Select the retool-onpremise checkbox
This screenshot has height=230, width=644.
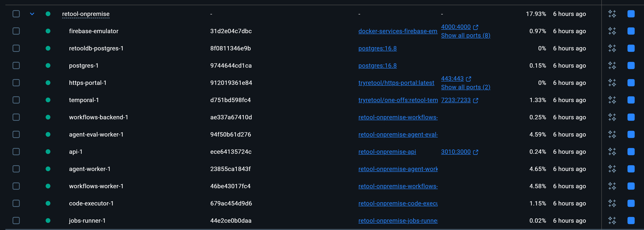tap(16, 14)
